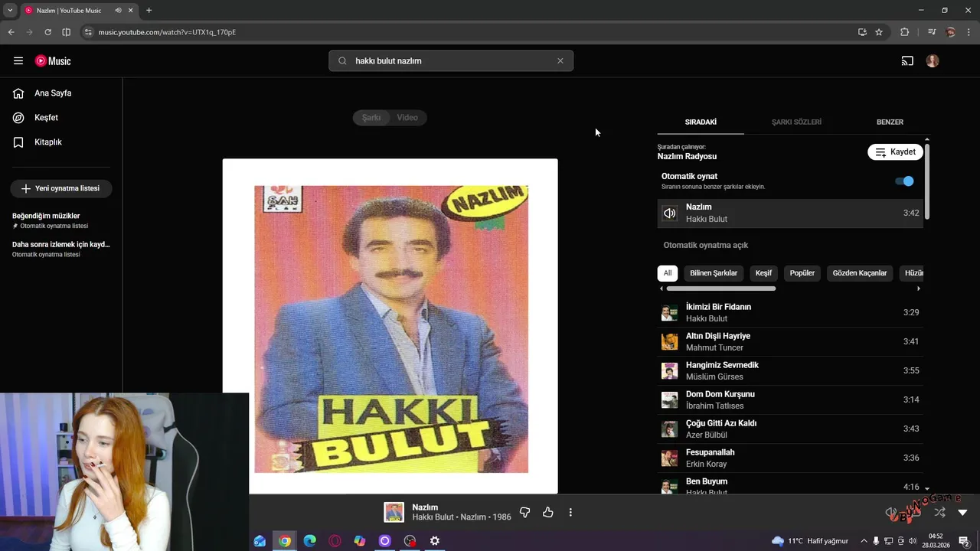Open browser media controls icon
This screenshot has width=980, height=551.
click(x=932, y=32)
